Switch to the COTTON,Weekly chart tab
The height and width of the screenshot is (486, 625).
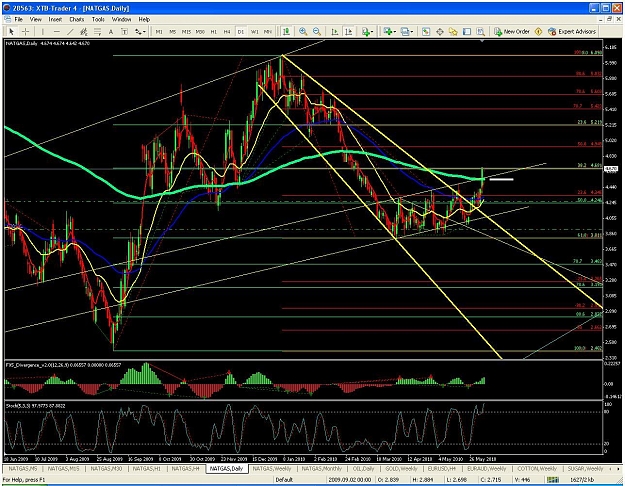click(537, 468)
